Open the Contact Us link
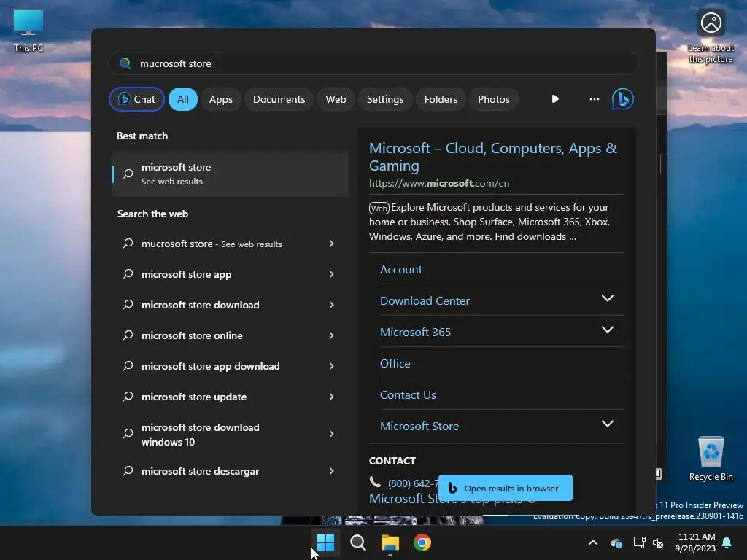The image size is (747, 560). [x=408, y=395]
